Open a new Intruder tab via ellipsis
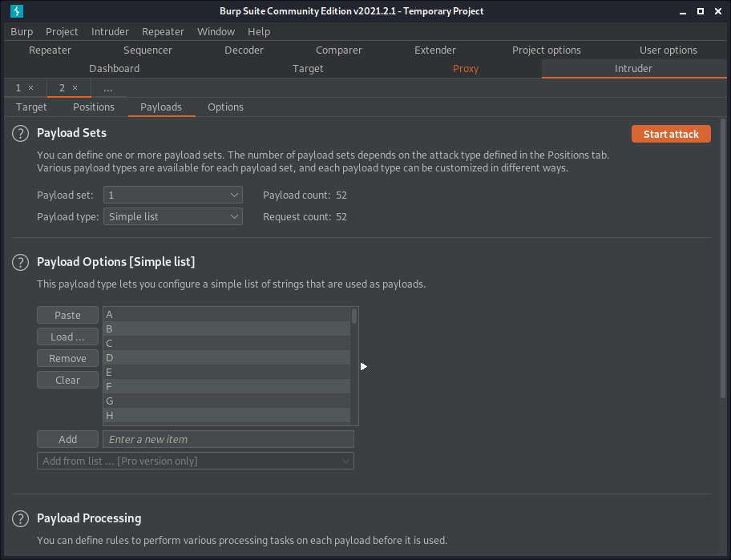This screenshot has height=560, width=731. coord(107,88)
